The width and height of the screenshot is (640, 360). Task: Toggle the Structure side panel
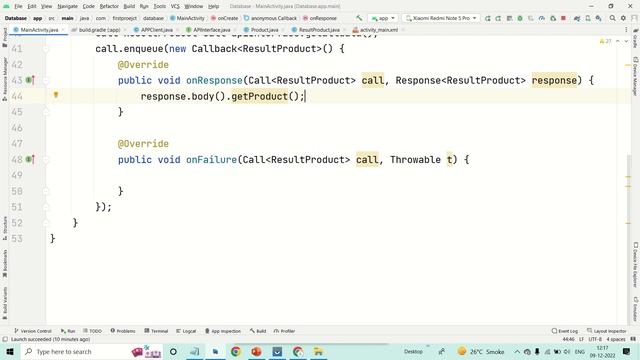(4, 228)
